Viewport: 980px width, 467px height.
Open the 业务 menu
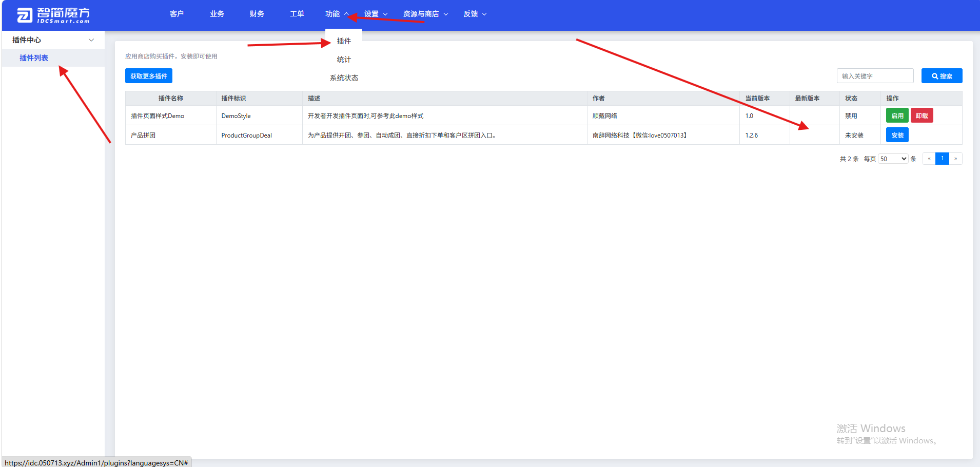(x=217, y=14)
